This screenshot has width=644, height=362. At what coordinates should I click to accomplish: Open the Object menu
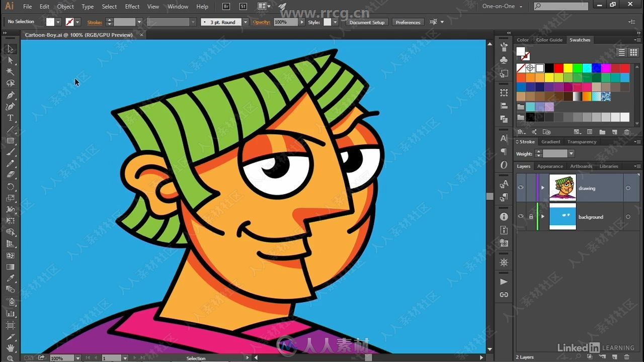coord(65,7)
